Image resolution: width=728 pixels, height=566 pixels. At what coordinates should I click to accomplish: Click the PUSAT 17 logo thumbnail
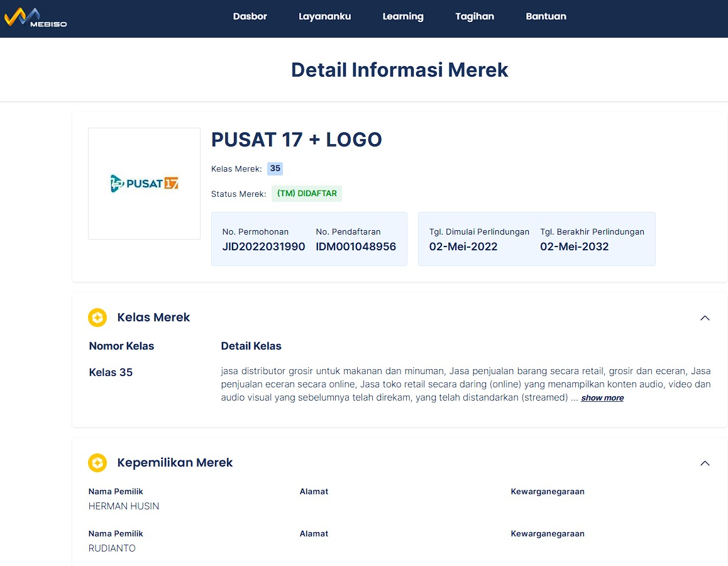145,184
